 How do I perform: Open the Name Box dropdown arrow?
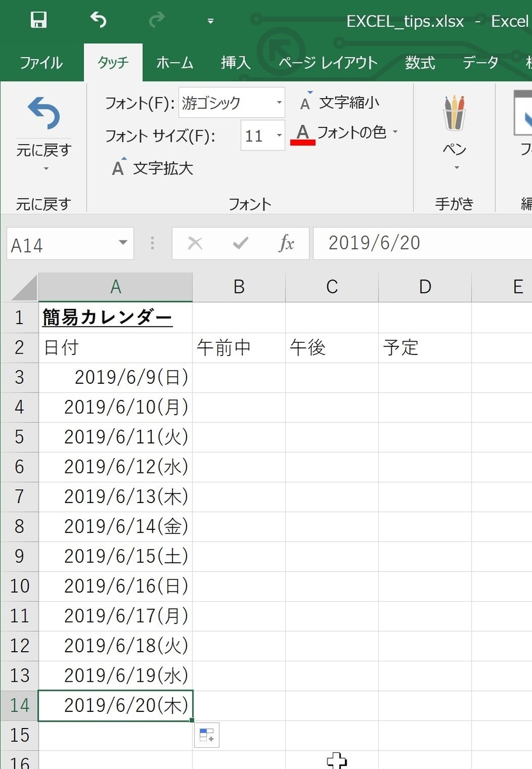pyautogui.click(x=122, y=244)
